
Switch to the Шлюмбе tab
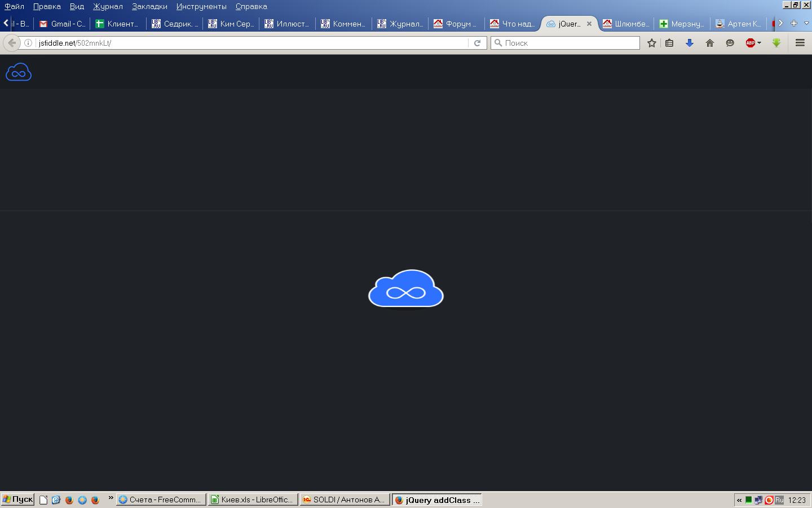(626, 24)
